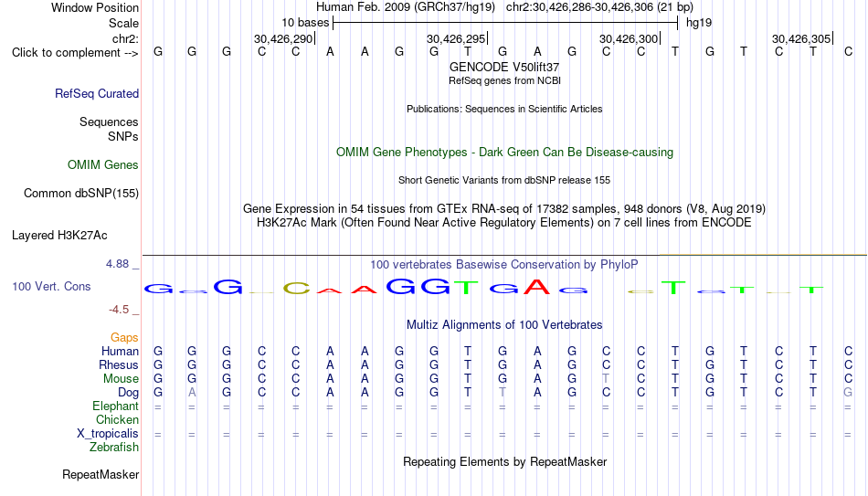Image resolution: width=868 pixels, height=496 pixels.
Task: Click the H3K27Ac Mark ENCODE track title
Action: pos(504,223)
